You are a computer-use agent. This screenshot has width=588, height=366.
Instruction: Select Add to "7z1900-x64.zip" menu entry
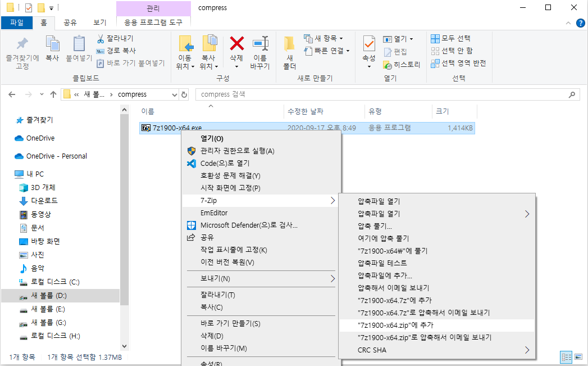click(x=436, y=325)
